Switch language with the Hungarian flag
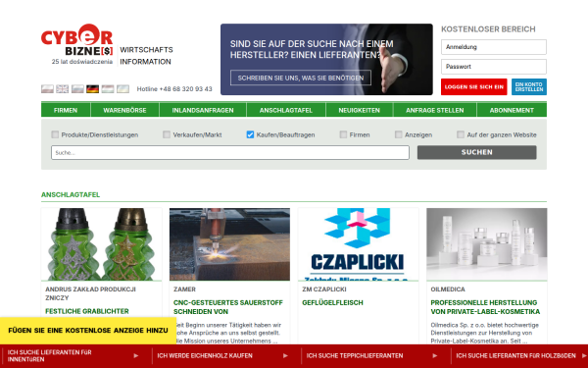 point(108,89)
